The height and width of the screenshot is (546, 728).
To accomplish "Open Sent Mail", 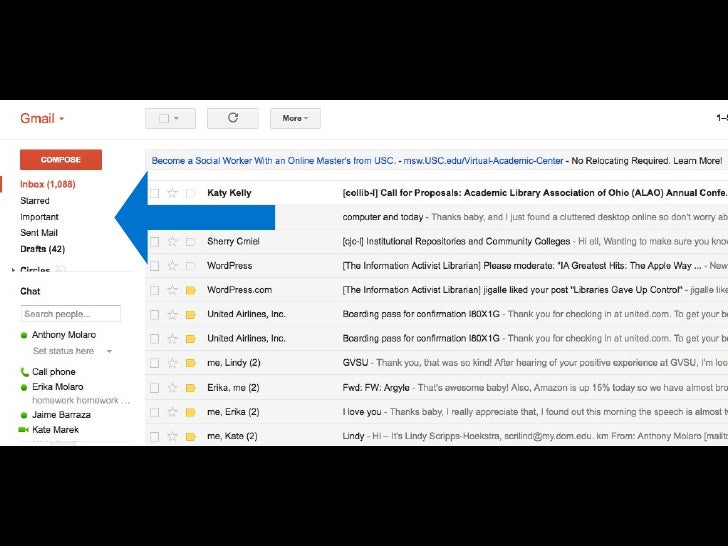I will (x=39, y=233).
